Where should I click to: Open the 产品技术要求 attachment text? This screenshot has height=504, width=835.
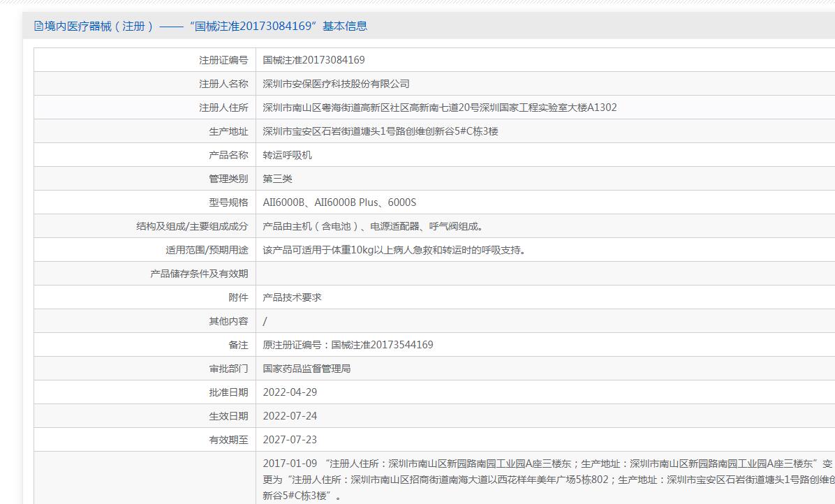(293, 297)
